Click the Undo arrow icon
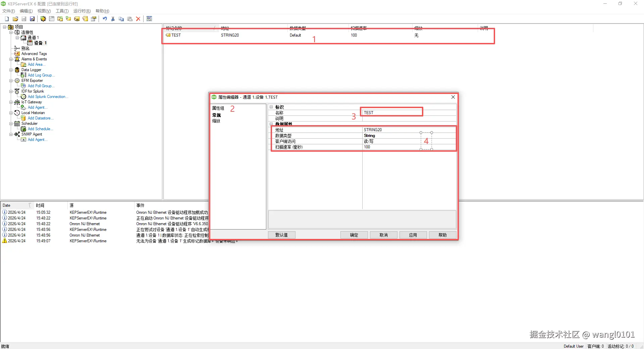 tap(105, 19)
